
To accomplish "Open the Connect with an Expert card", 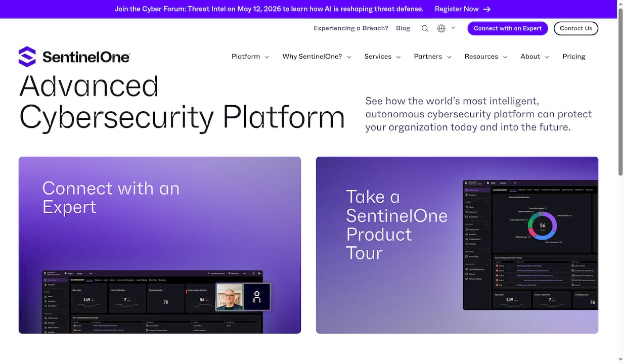I will 160,245.
